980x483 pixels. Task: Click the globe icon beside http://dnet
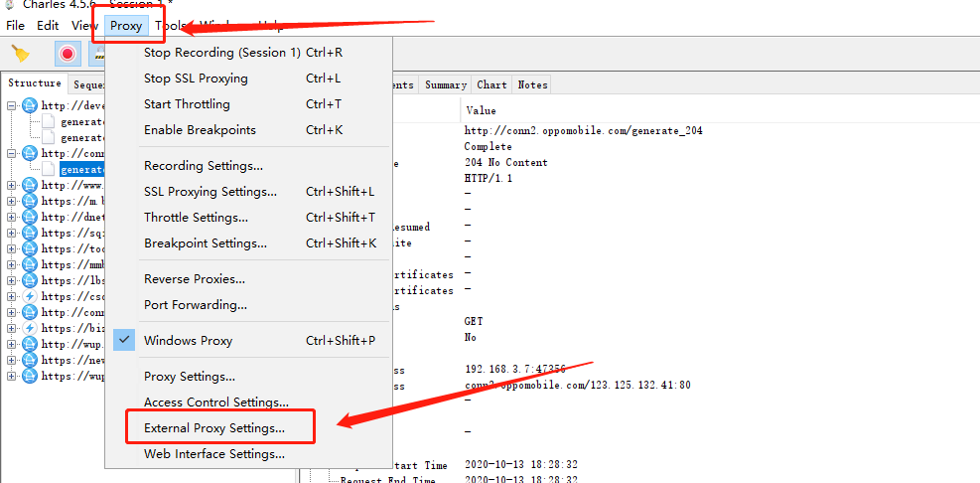pyautogui.click(x=30, y=217)
